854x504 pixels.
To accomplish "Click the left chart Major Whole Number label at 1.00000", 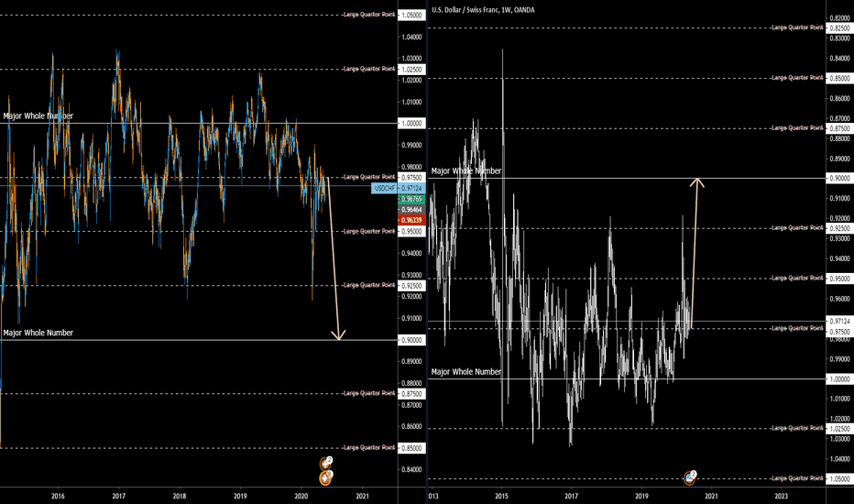I will 38,116.
